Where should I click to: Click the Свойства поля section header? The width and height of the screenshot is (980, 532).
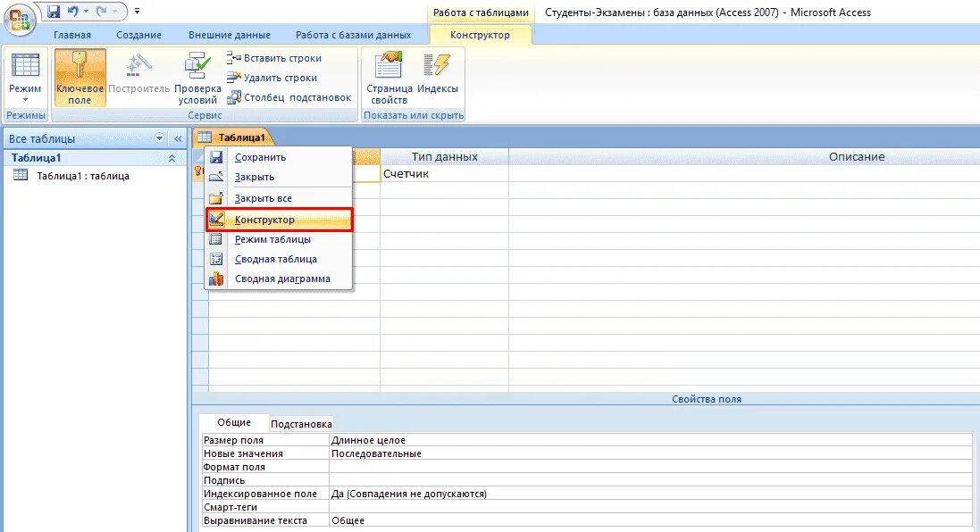707,399
